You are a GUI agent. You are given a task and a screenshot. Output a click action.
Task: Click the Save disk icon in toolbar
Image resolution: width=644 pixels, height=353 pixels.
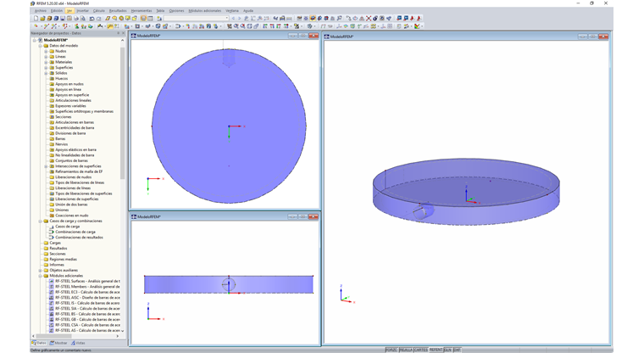pos(63,18)
